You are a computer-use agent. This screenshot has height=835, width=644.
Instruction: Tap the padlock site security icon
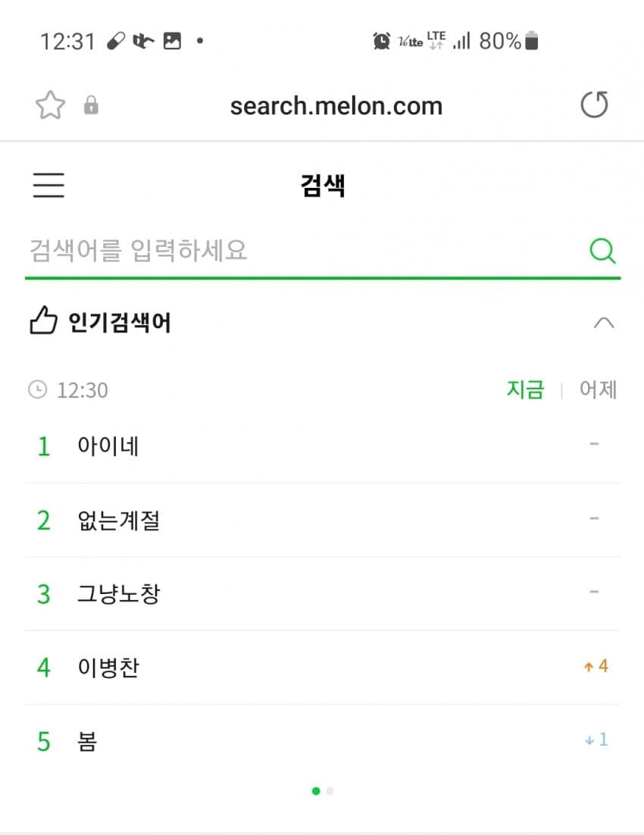tap(91, 105)
